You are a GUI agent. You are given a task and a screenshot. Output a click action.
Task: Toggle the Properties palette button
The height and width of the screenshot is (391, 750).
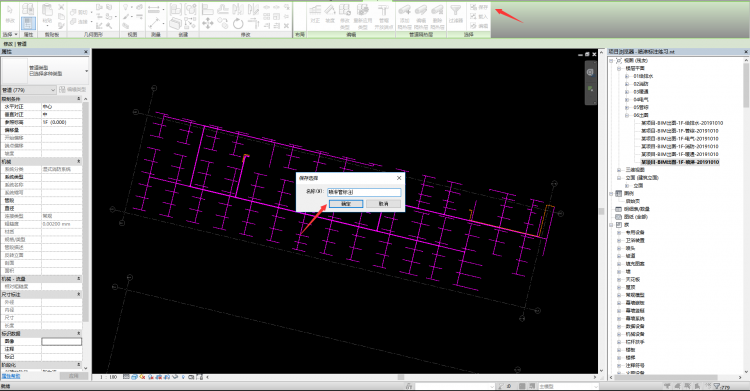28,23
